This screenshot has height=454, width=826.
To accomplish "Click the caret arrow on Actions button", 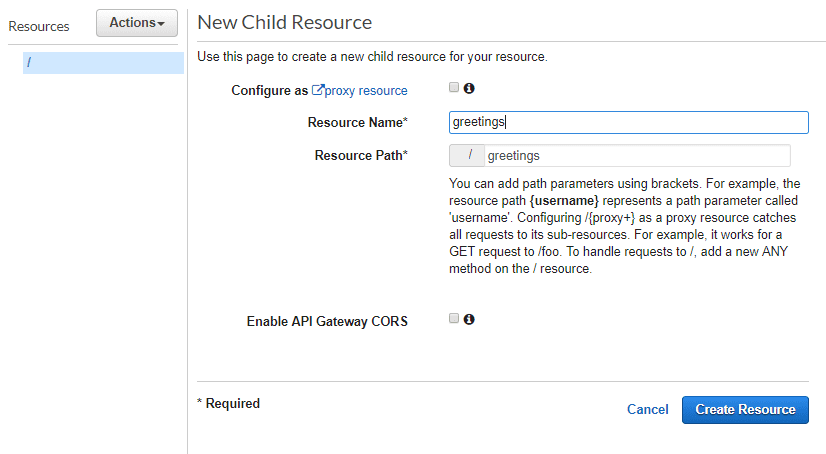I will pyautogui.click(x=161, y=24).
